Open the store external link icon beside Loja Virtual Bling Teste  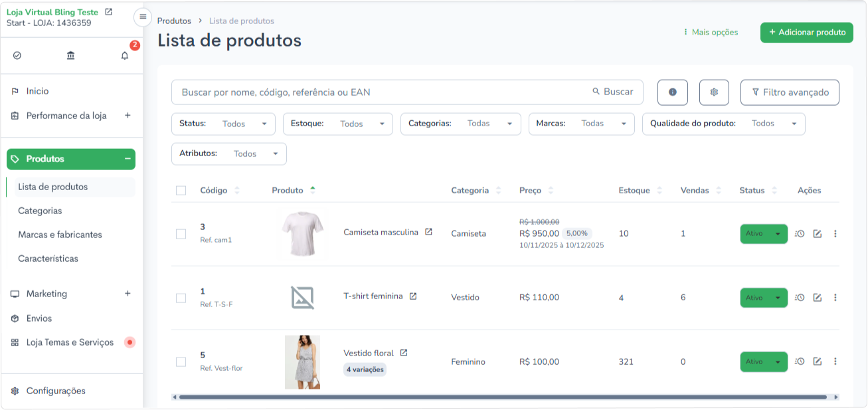coord(109,12)
